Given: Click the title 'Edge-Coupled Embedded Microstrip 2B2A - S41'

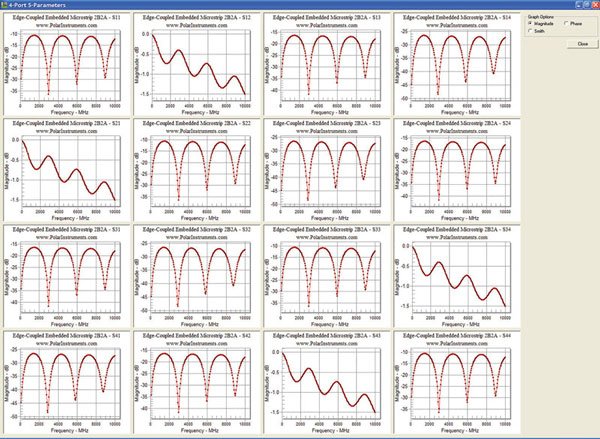Looking at the screenshot, I should point(67,336).
